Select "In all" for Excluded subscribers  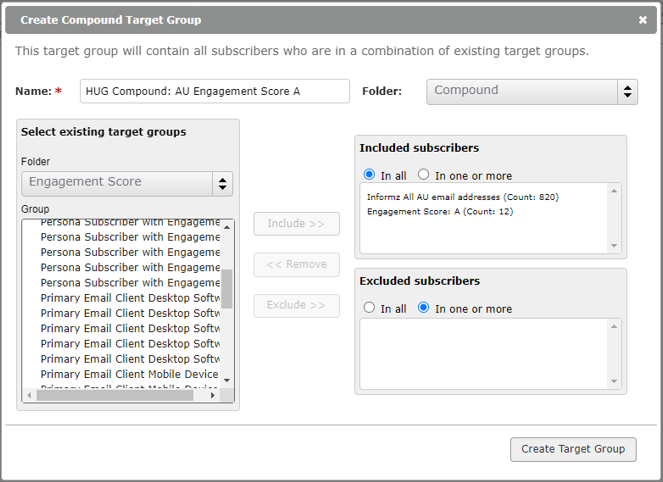(370, 308)
